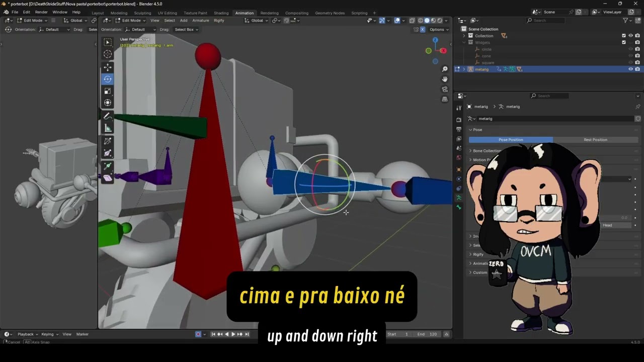Click the Rest Position button
Viewport: 644px width, 362px height.
pos(595,140)
